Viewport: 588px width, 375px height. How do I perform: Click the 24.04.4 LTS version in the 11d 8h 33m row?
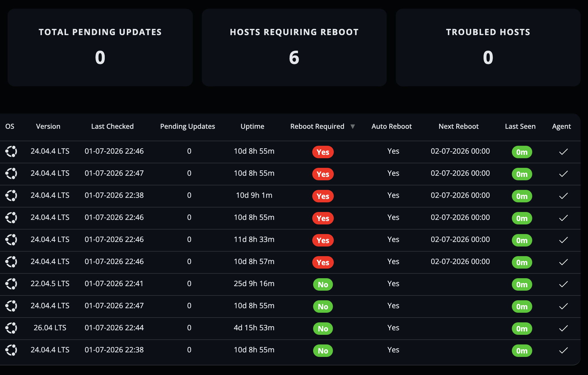pyautogui.click(x=50, y=239)
